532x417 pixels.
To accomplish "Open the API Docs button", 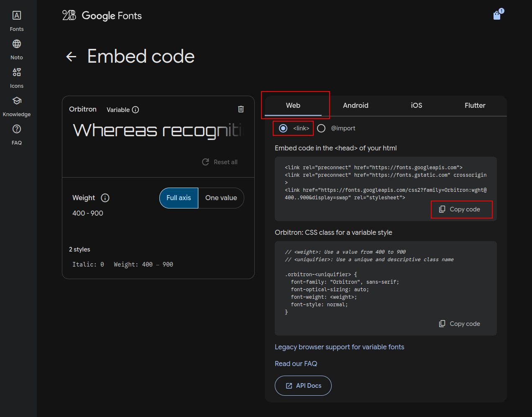I will 303,386.
